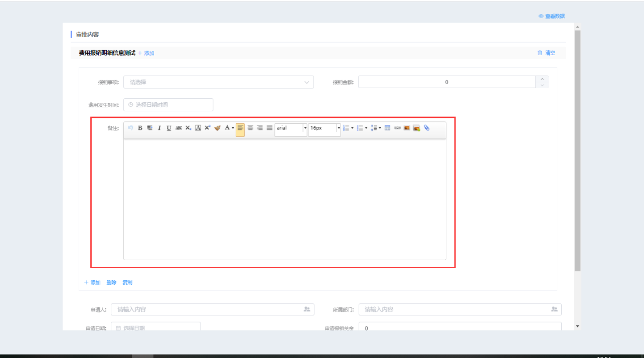
Task: Toggle underline formatting
Action: 169,128
